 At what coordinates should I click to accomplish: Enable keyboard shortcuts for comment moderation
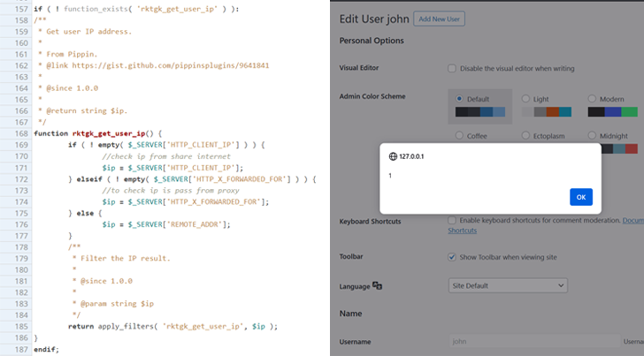point(452,220)
